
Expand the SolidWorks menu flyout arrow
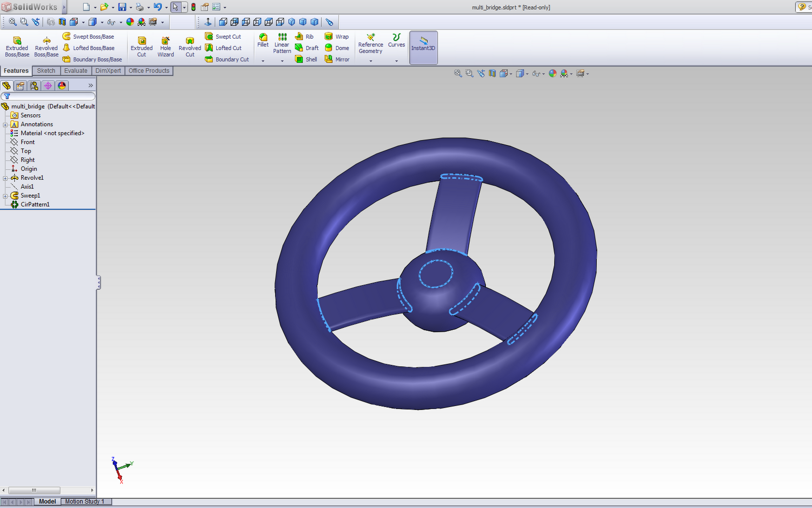pyautogui.click(x=64, y=7)
